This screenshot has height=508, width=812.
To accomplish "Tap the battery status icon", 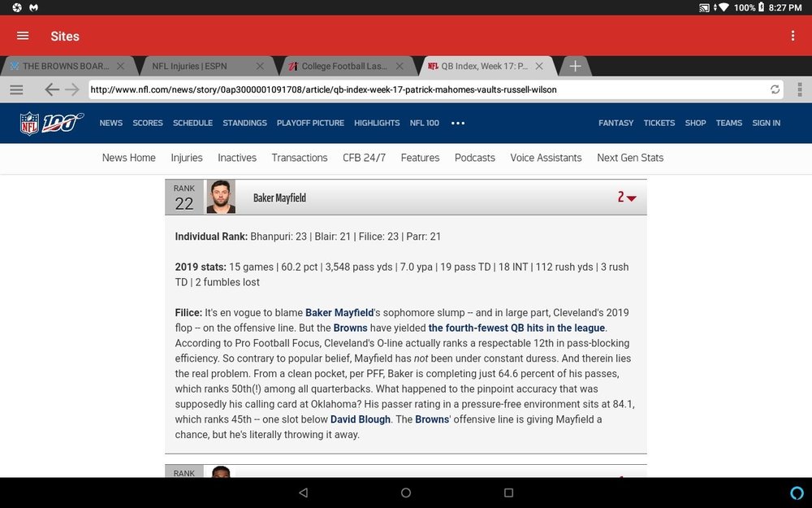I will [x=761, y=7].
